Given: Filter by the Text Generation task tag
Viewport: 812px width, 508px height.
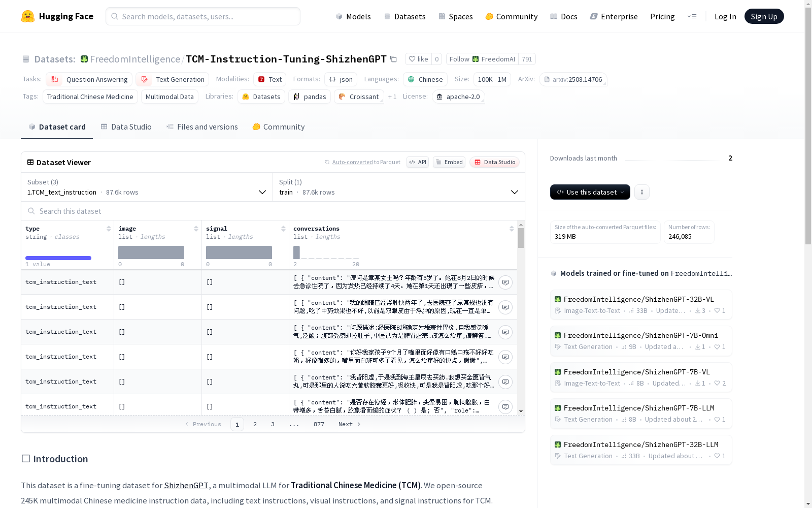Looking at the screenshot, I should click(172, 80).
